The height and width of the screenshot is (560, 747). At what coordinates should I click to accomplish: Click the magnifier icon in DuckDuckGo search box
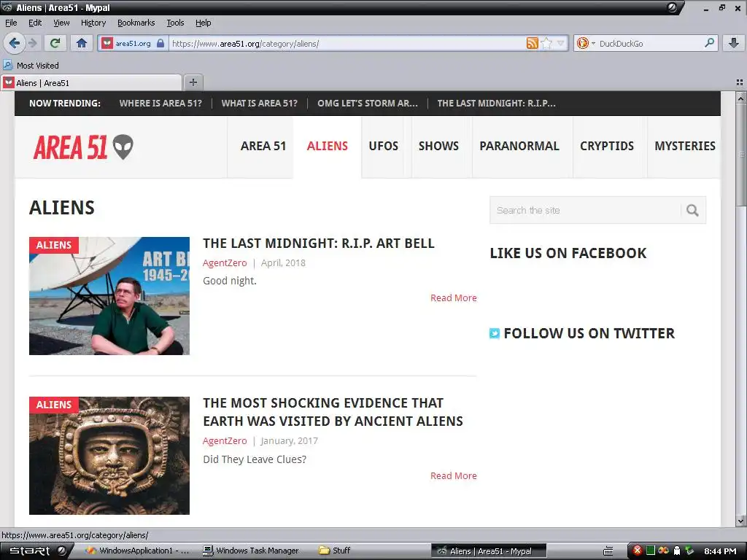click(709, 43)
